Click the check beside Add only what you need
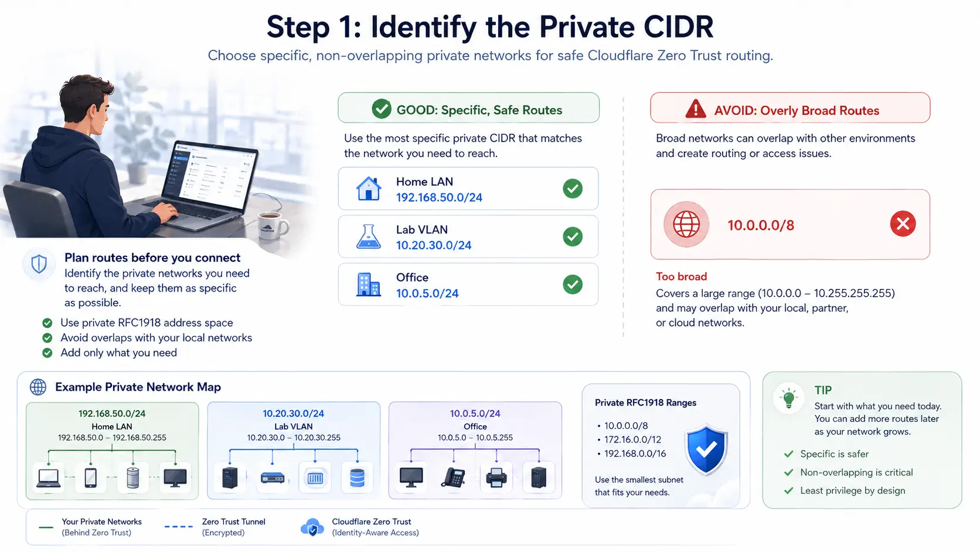The width and height of the screenshot is (980, 552). click(x=47, y=353)
